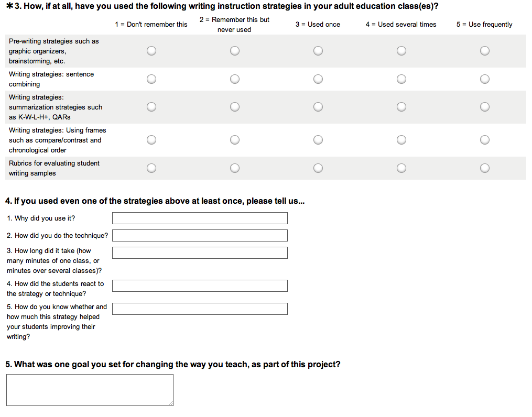This screenshot has height=417, width=532.
Task: Select 'Use frequently' for sentence combining
Action: point(485,79)
